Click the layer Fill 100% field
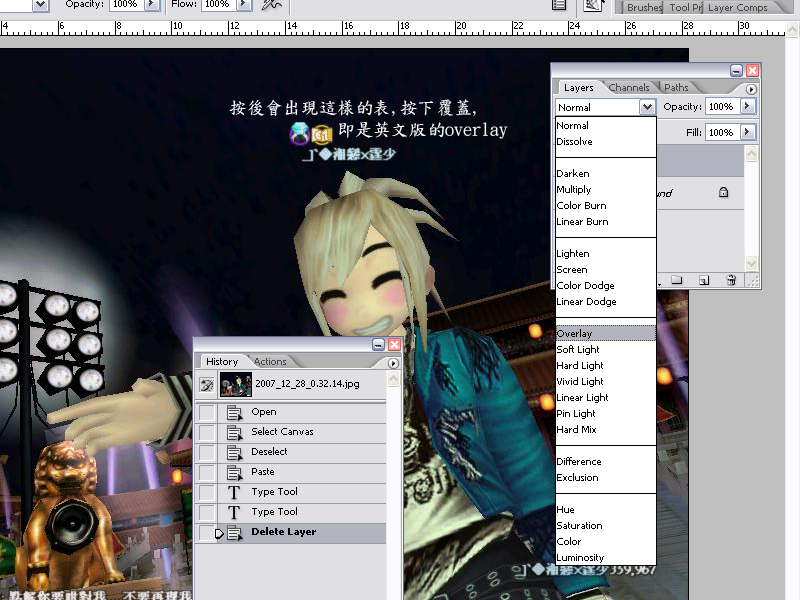The width and height of the screenshot is (800, 600). pyautogui.click(x=722, y=132)
